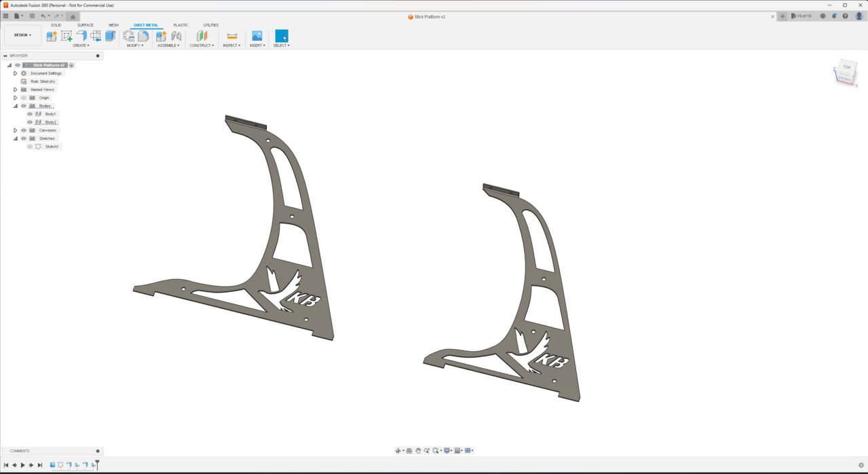Click the Joint tool icon
Image resolution: width=868 pixels, height=474 pixels.
(x=176, y=36)
